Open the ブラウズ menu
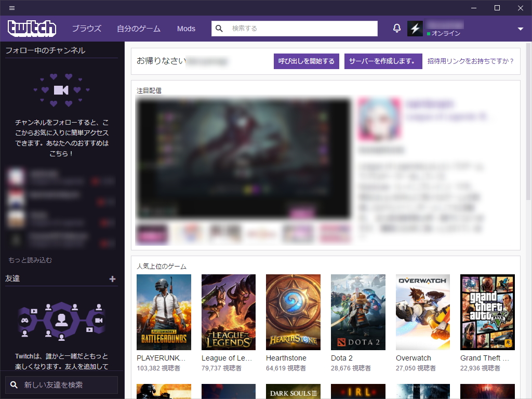532x399 pixels. 86,29
